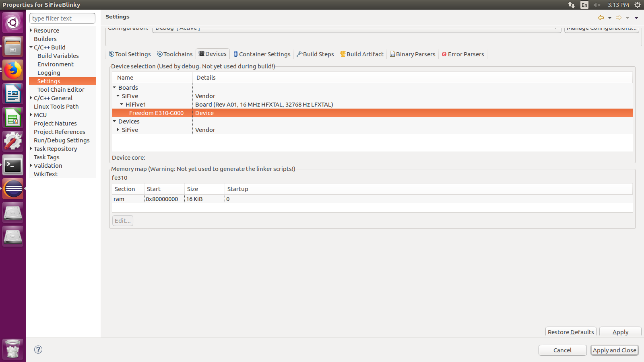Launch Firefox browser from dock

coord(13,70)
